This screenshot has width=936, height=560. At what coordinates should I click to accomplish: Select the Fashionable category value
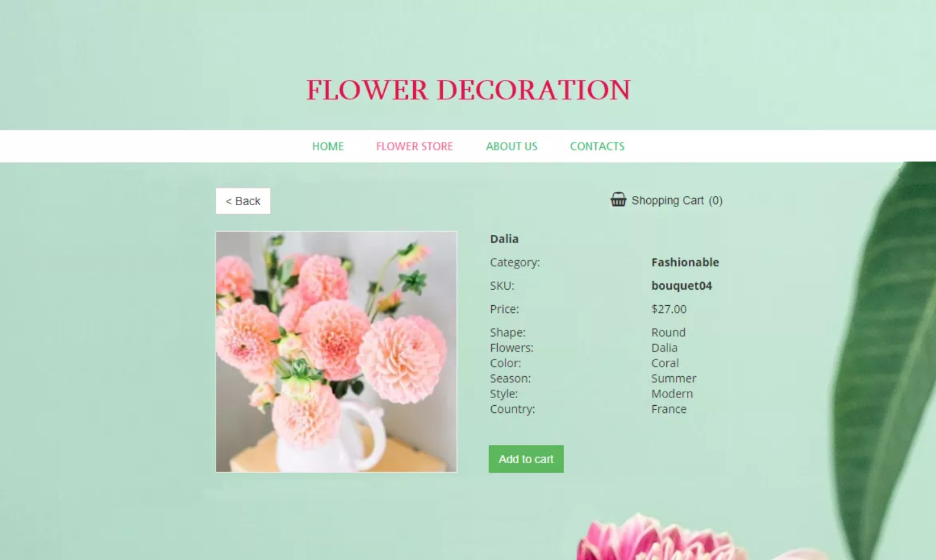[685, 262]
